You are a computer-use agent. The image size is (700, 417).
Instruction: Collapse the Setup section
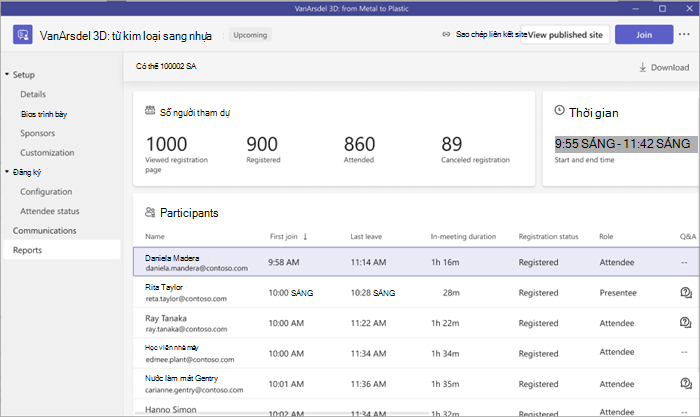pyautogui.click(x=7, y=74)
